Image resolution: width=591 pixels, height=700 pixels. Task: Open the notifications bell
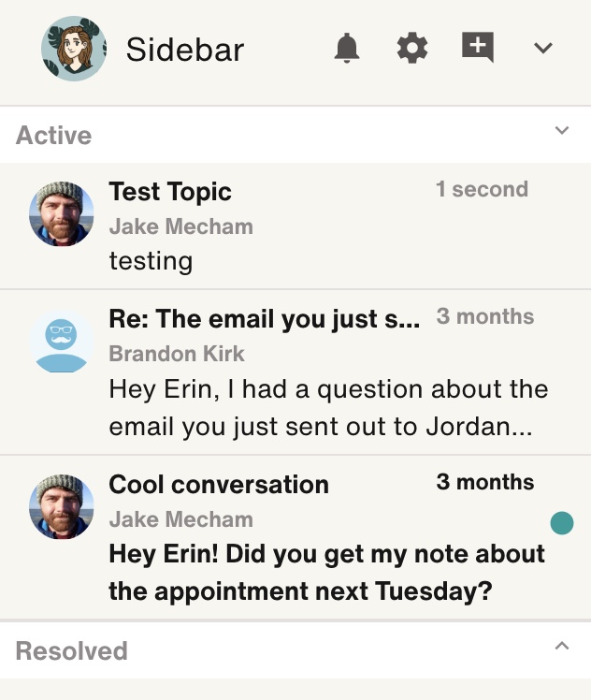click(x=347, y=48)
